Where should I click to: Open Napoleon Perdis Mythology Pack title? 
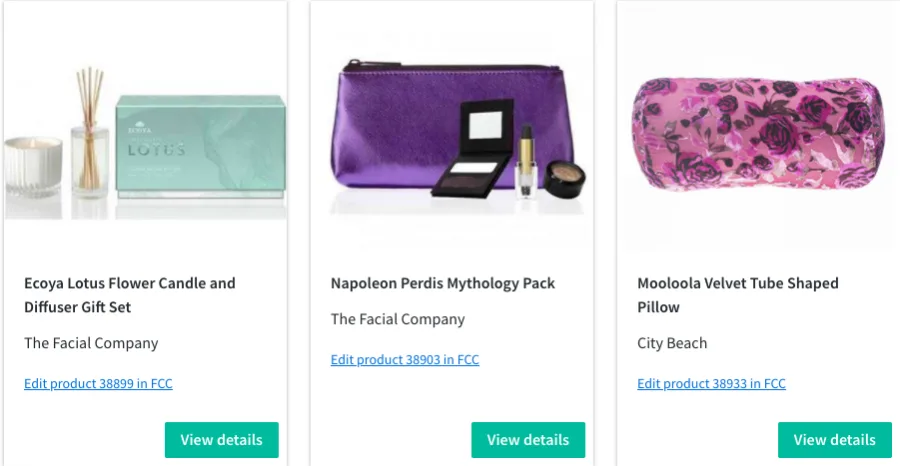443,283
